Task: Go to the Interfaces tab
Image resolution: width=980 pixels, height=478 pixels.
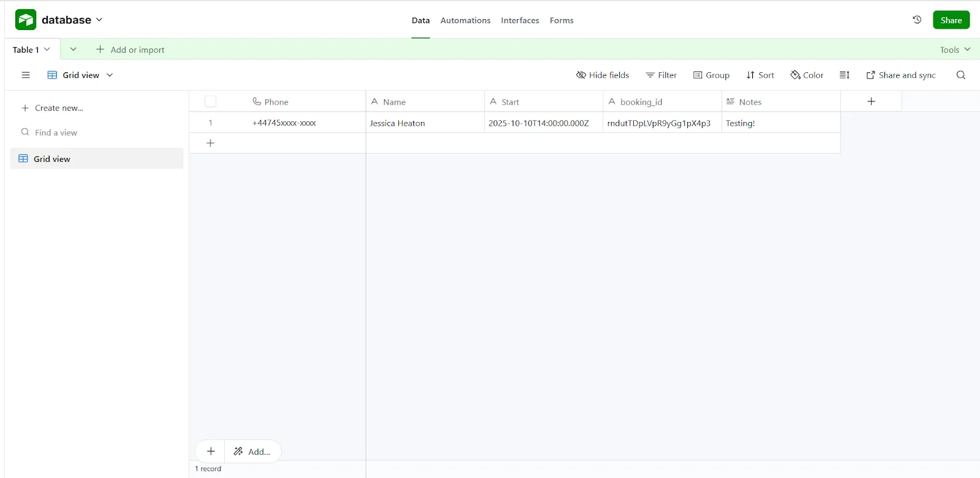Action: [x=520, y=20]
